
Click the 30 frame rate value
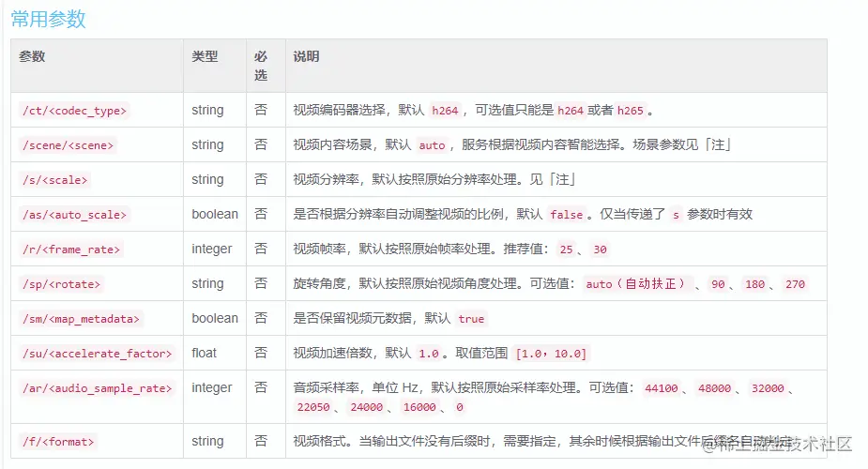[x=600, y=250]
